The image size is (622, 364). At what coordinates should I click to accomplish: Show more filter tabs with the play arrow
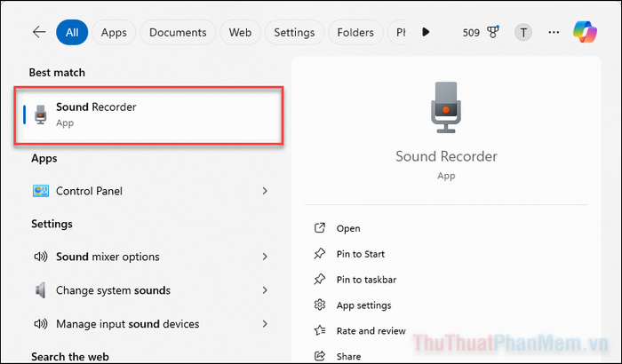coord(426,32)
